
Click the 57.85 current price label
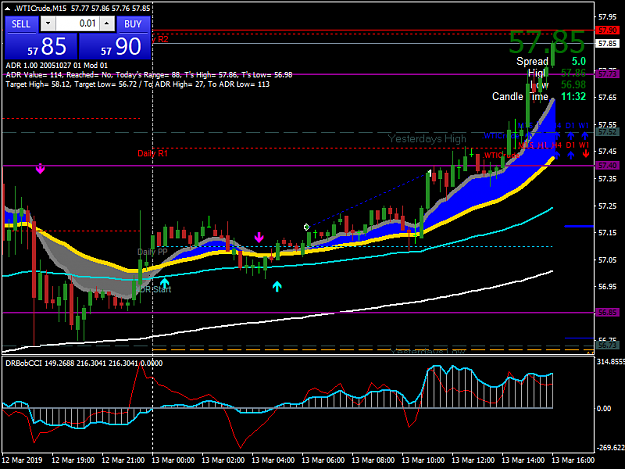pyautogui.click(x=607, y=43)
